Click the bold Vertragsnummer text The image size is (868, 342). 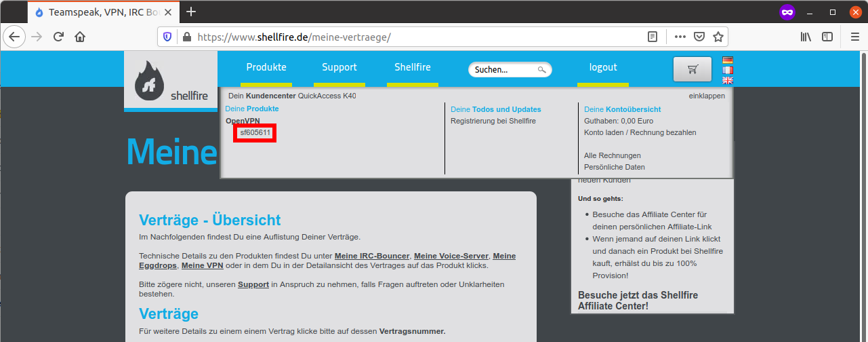[x=412, y=331]
